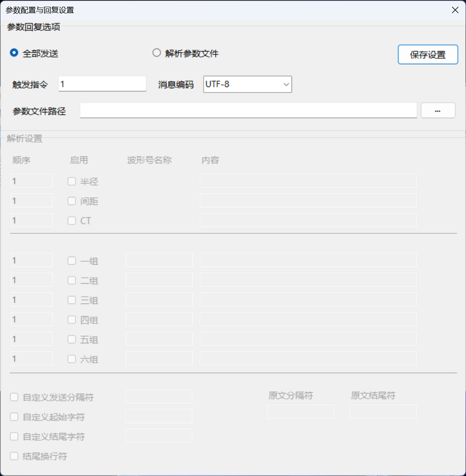466x476 pixels.
Task: Click the 自定义结尾字符 value field
Action: 159,436
